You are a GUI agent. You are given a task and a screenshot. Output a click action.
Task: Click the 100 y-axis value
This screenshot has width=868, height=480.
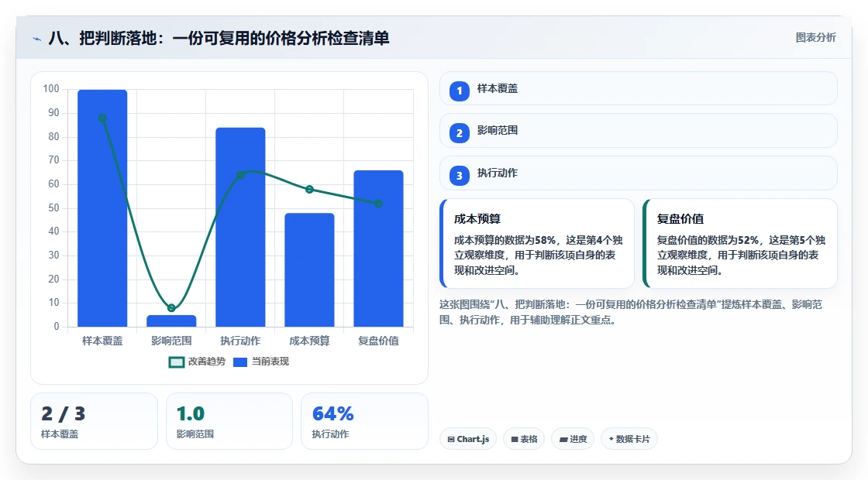51,89
